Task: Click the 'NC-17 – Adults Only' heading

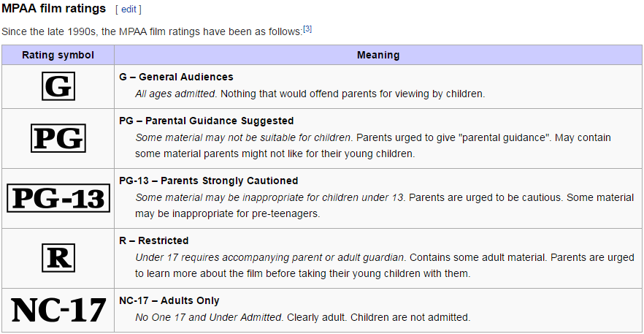Action: click(169, 300)
